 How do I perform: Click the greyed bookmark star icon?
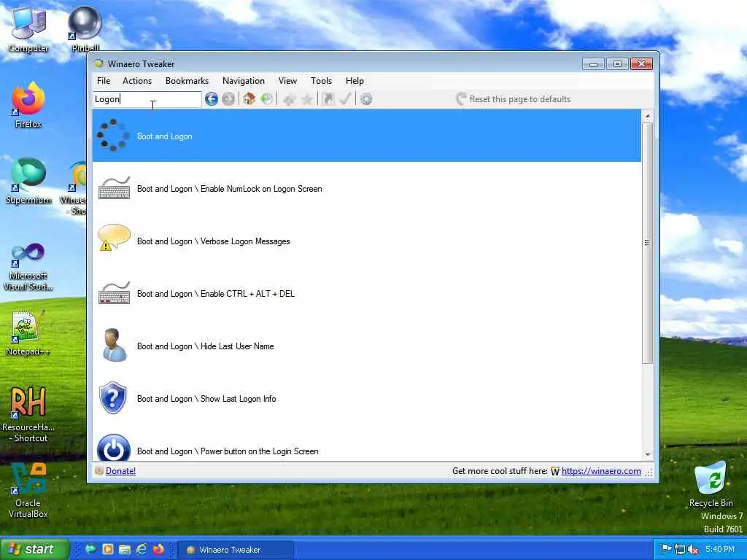coord(307,99)
